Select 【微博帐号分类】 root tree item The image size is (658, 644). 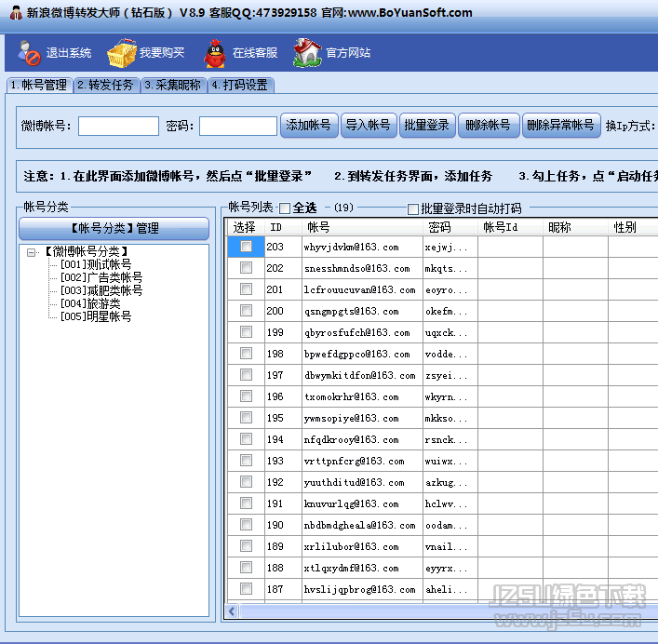pos(87,251)
